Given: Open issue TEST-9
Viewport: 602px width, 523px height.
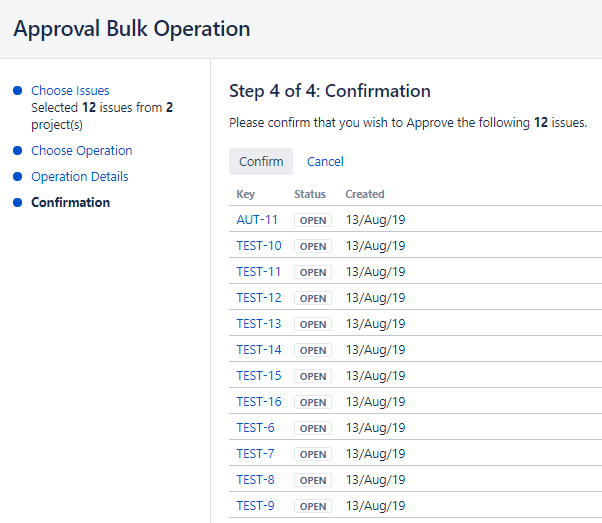Looking at the screenshot, I should (255, 506).
